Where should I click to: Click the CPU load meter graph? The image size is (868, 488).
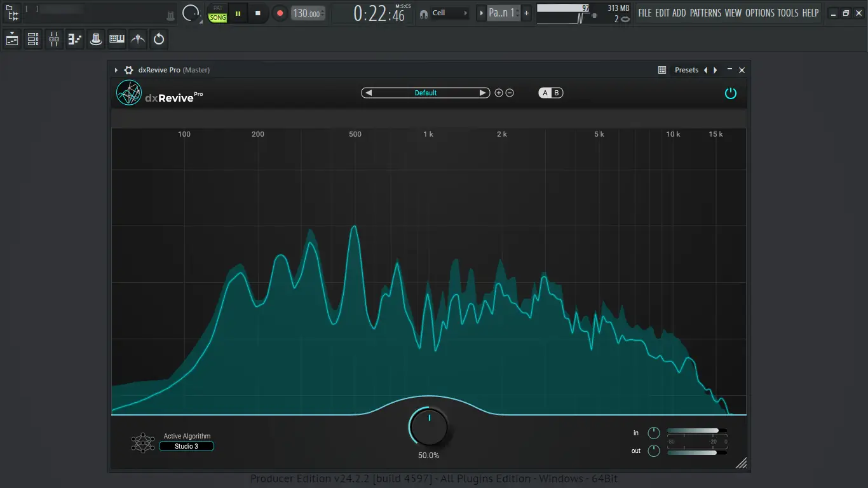563,13
